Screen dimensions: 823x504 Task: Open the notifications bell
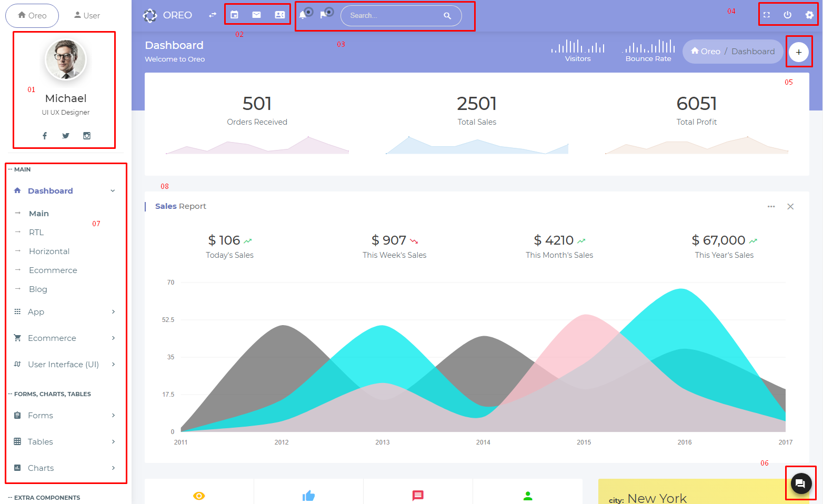click(x=303, y=15)
